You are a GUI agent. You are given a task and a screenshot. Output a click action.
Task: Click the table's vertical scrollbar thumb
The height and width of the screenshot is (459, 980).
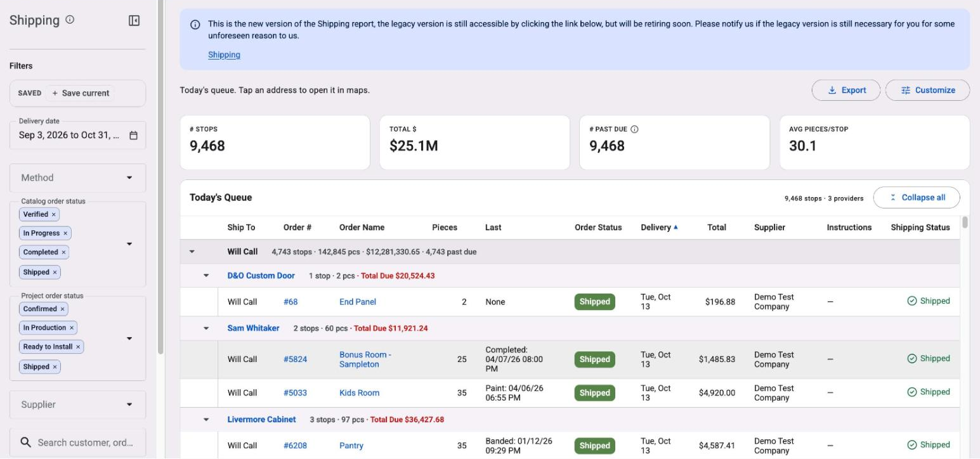click(965, 222)
